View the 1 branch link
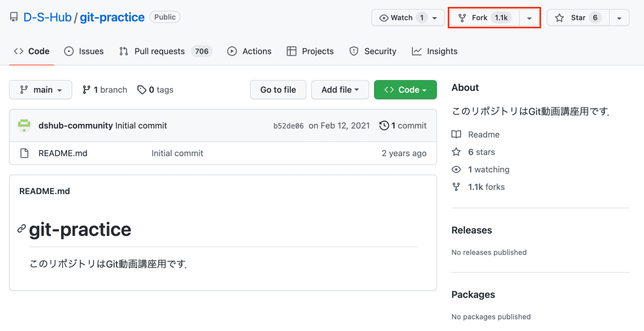Screen dimensions: 644x331 point(105,90)
